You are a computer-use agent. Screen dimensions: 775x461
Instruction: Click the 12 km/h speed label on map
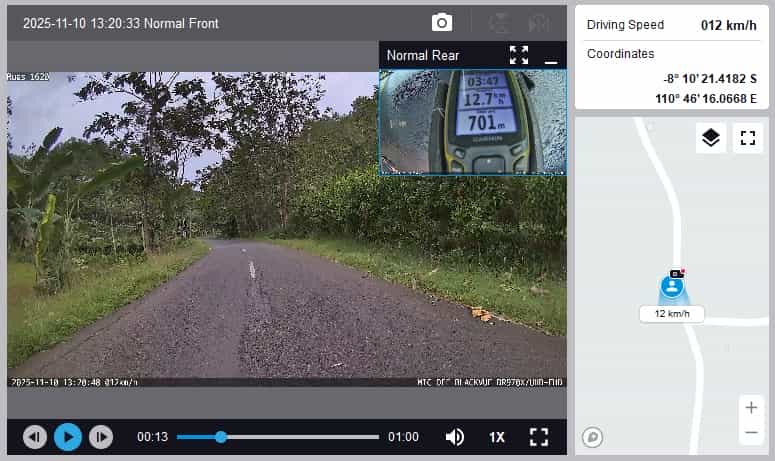(672, 314)
